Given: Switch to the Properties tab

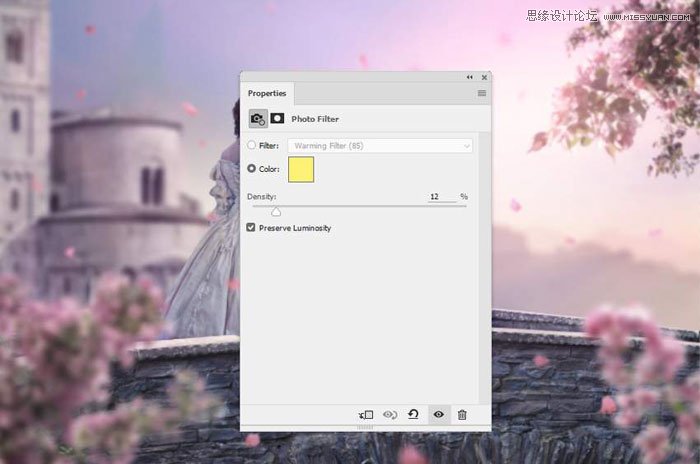Looking at the screenshot, I should click(267, 93).
